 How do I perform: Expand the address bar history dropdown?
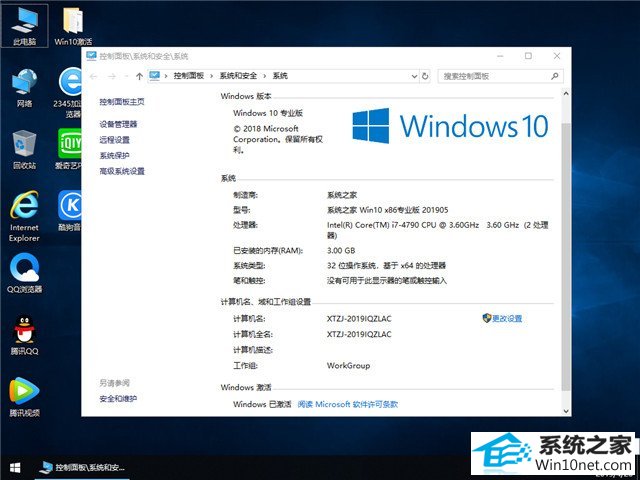[414, 76]
